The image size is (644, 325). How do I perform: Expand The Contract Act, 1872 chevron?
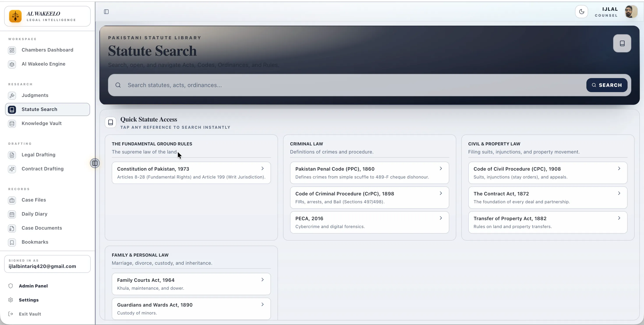(619, 193)
